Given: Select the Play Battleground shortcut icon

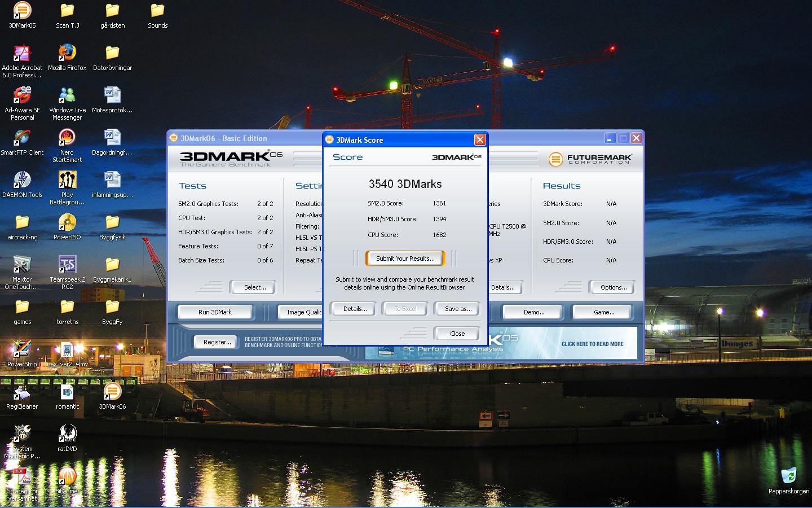Looking at the screenshot, I should (x=67, y=188).
